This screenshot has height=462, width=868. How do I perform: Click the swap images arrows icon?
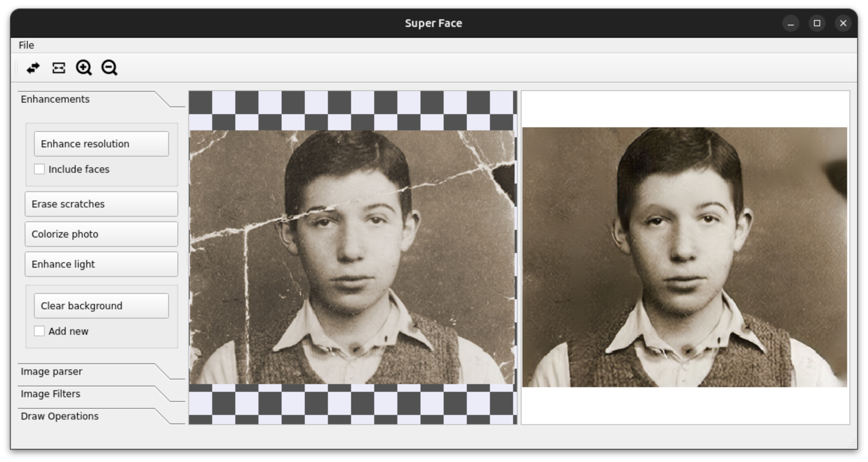33,68
